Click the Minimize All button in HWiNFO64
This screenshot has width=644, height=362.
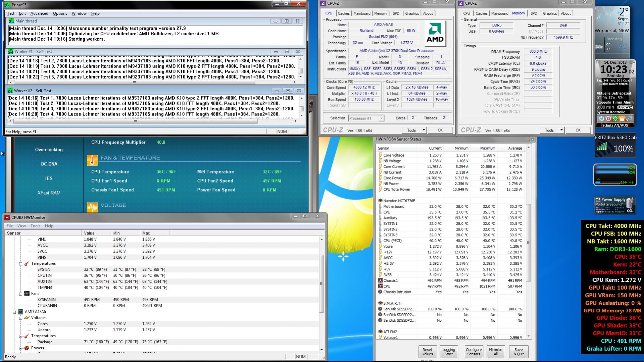click(x=495, y=352)
